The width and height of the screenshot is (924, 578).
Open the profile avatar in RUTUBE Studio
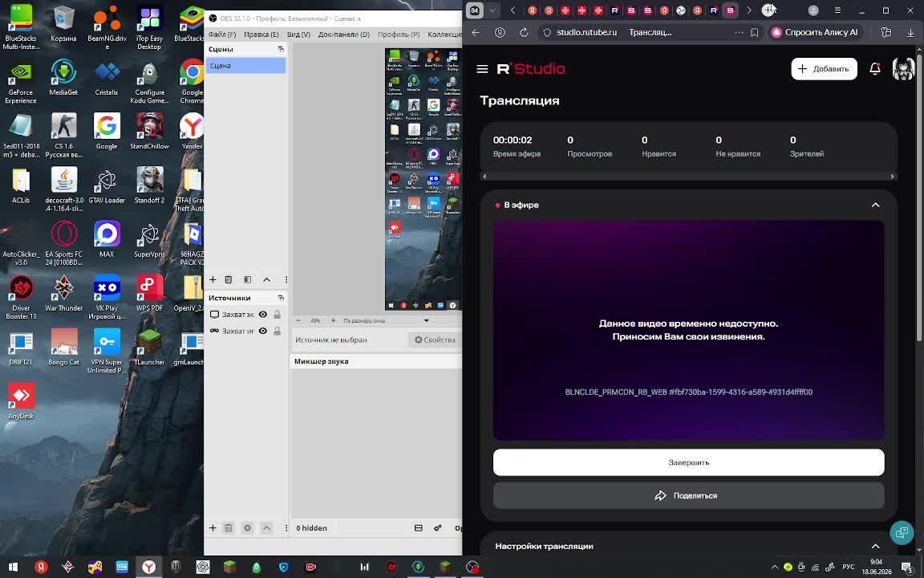click(x=903, y=69)
